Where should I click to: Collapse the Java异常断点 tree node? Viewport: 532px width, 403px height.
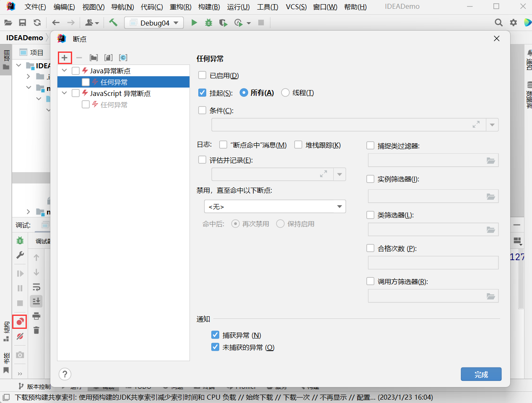pos(64,70)
